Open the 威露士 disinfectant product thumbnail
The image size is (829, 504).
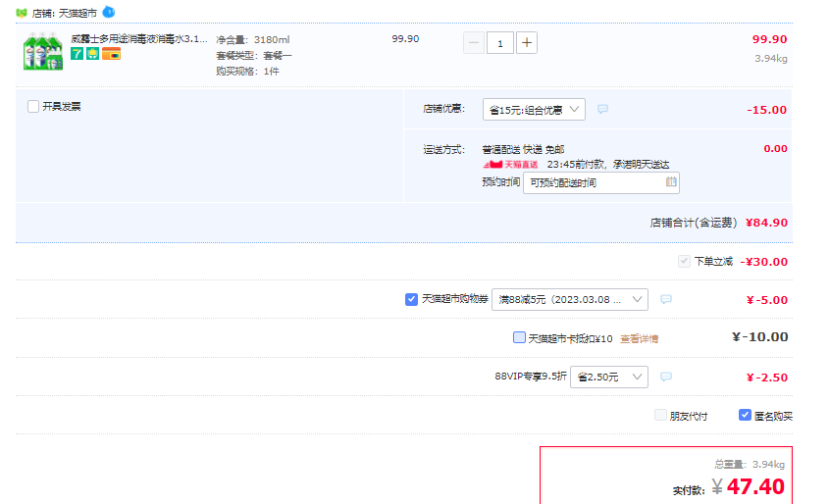click(x=43, y=51)
